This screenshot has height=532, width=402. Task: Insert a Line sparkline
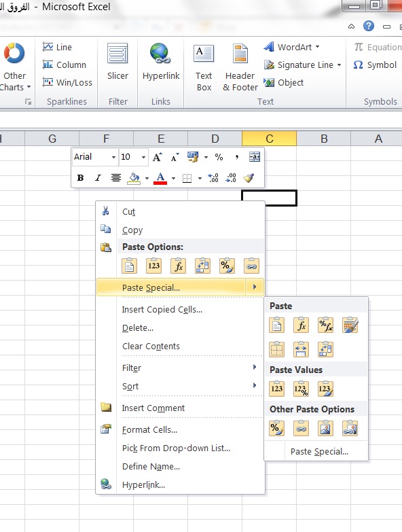click(57, 47)
